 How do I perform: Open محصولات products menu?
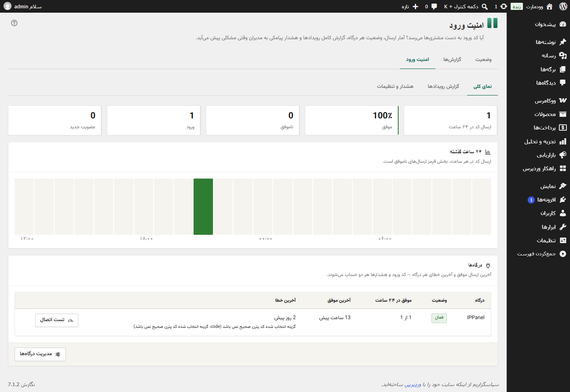pos(538,114)
